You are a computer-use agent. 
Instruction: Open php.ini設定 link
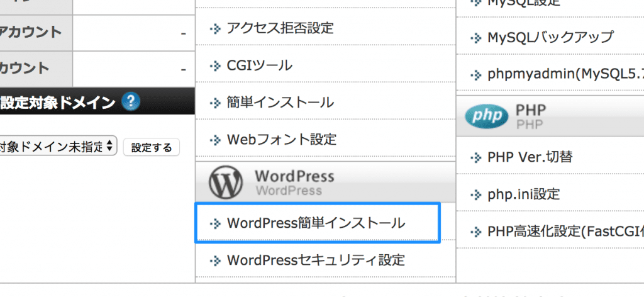pos(524,194)
